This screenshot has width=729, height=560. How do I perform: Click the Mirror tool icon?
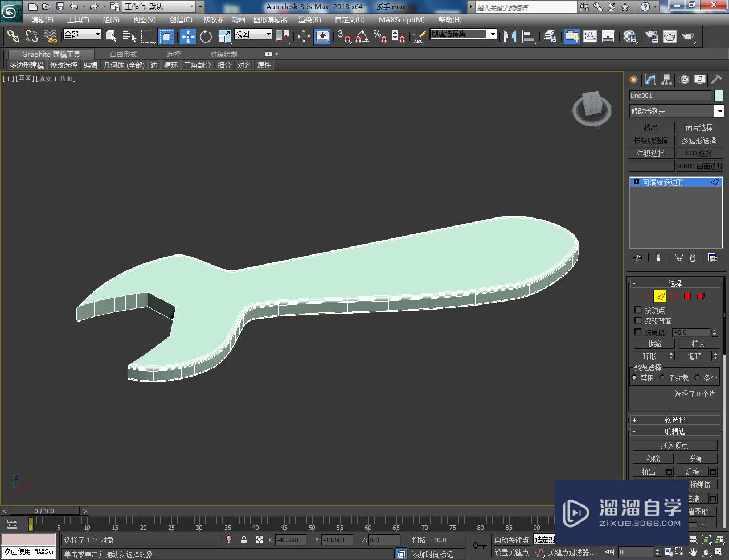point(510,36)
